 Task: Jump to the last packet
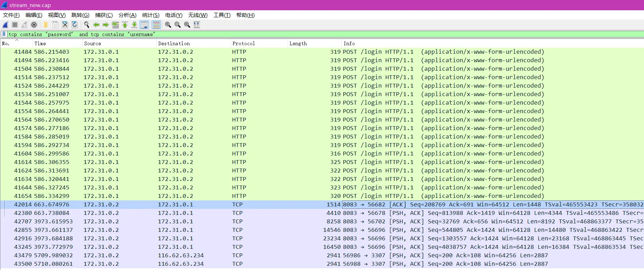[x=134, y=25]
